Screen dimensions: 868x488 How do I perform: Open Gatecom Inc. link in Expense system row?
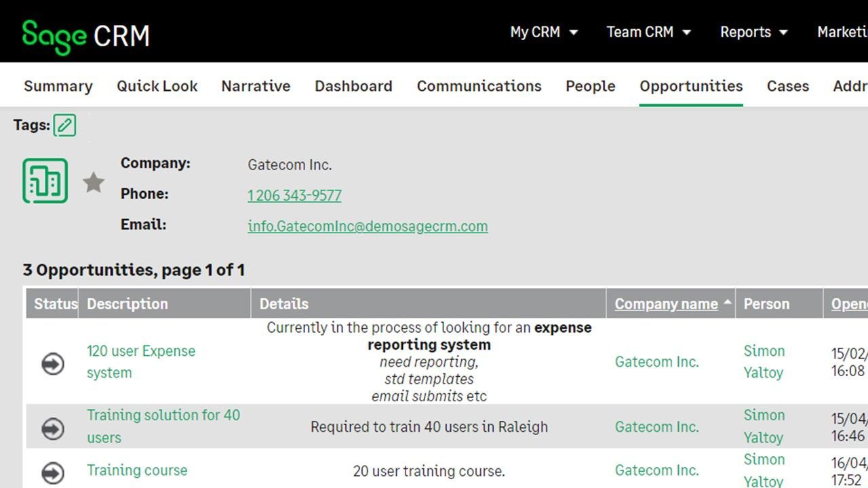[656, 362]
